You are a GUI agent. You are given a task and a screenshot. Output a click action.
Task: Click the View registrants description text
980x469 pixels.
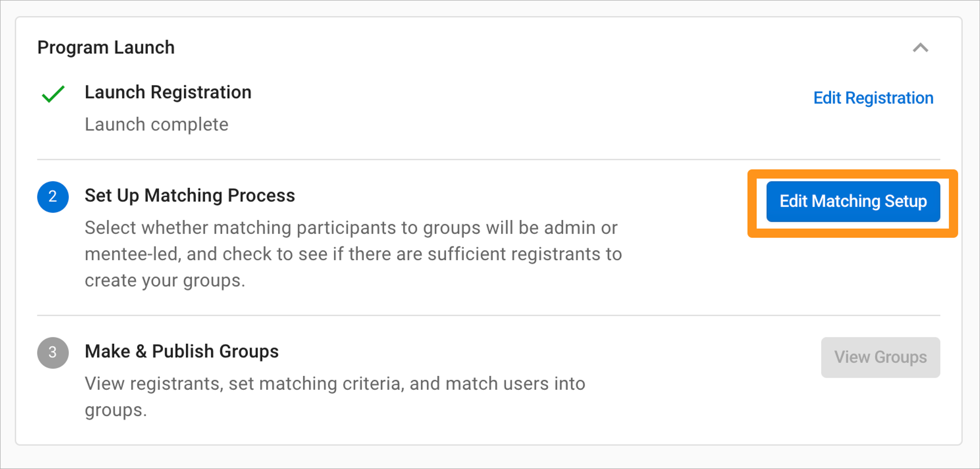click(335, 397)
